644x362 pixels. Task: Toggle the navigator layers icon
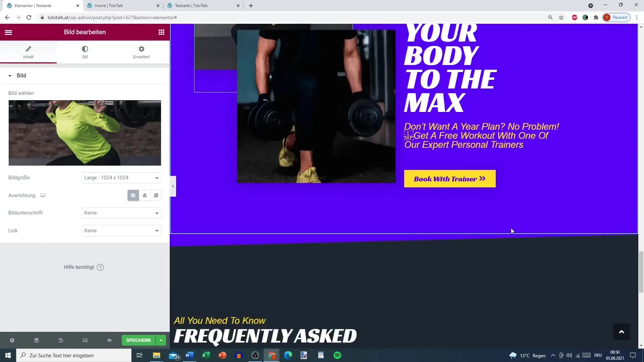(36, 340)
